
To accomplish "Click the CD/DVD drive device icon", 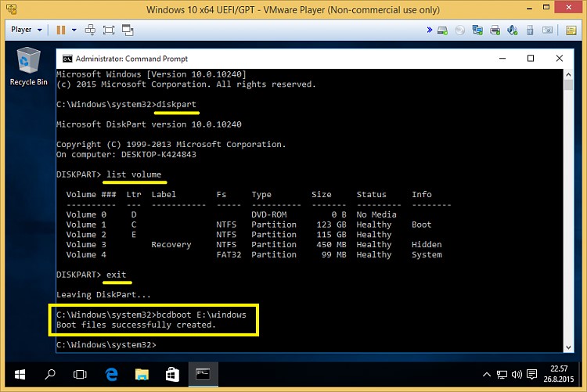I will tap(459, 30).
